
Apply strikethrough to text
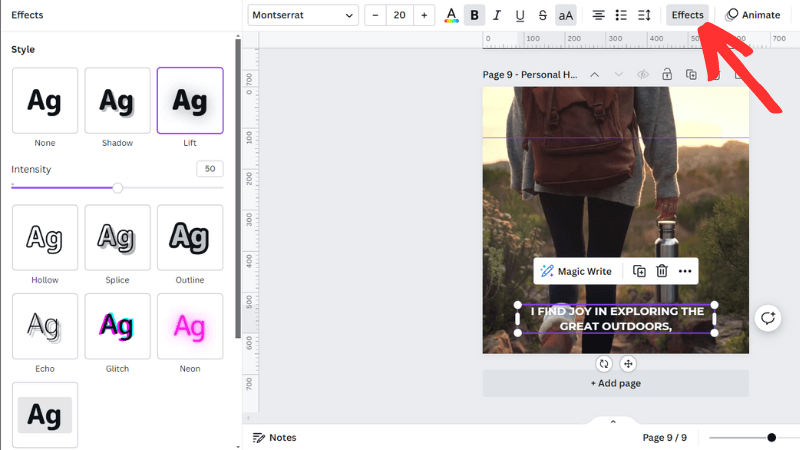(x=543, y=15)
